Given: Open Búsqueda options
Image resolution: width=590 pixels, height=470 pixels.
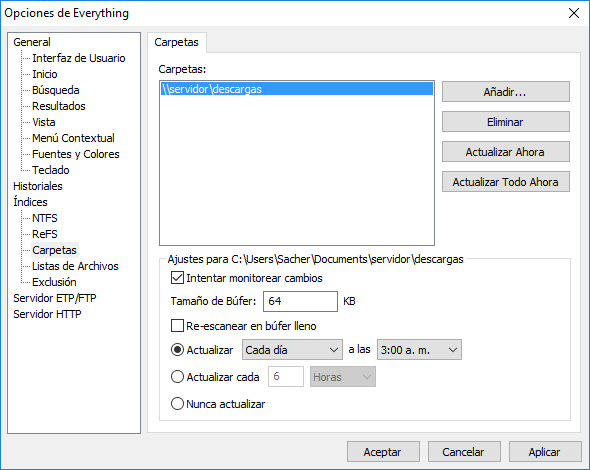Looking at the screenshot, I should pos(56,90).
